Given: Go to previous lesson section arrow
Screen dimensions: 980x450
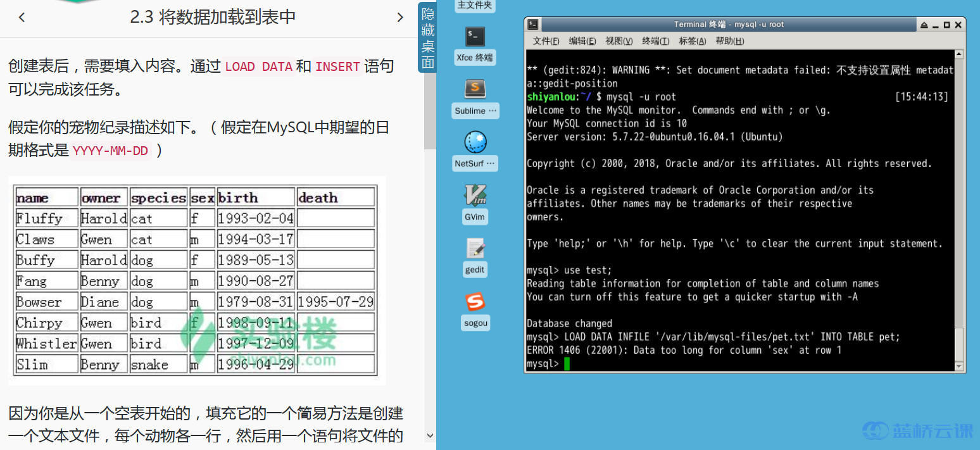Looking at the screenshot, I should pyautogui.click(x=22, y=17).
